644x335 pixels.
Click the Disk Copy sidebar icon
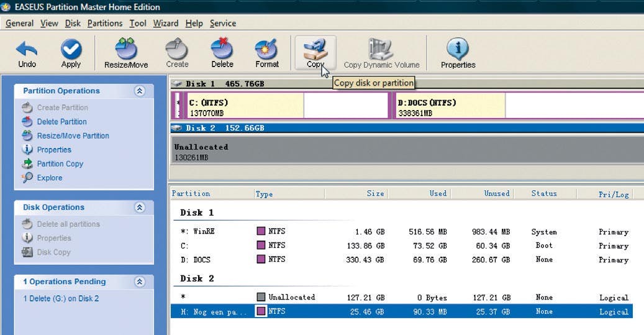27,252
